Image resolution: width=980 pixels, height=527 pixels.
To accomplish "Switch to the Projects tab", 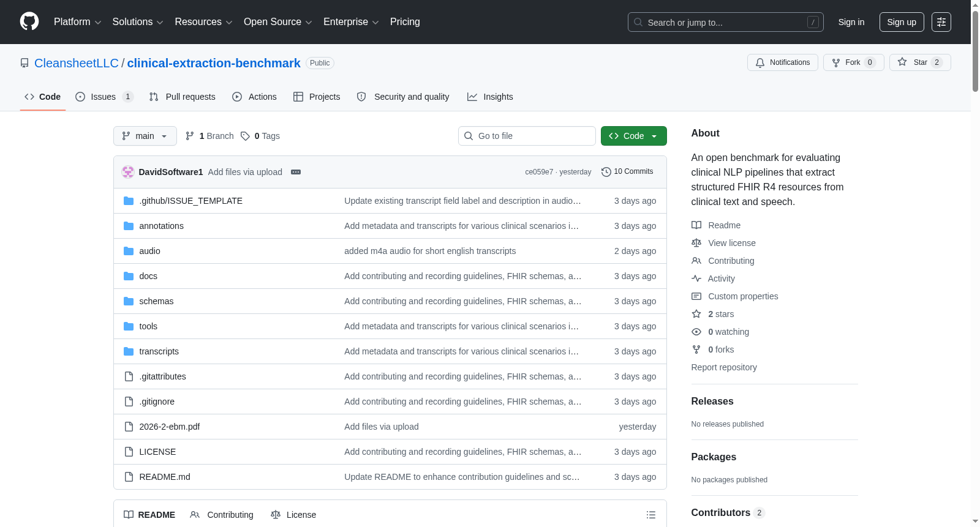I will [317, 97].
